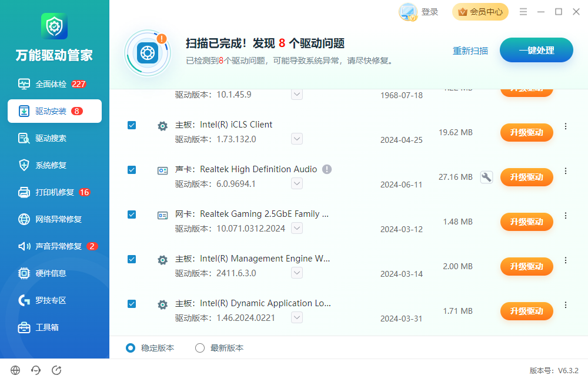Image resolution: width=588 pixels, height=382 pixels.
Task: Select the 驱动安装 sidebar item
Action: pos(54,111)
